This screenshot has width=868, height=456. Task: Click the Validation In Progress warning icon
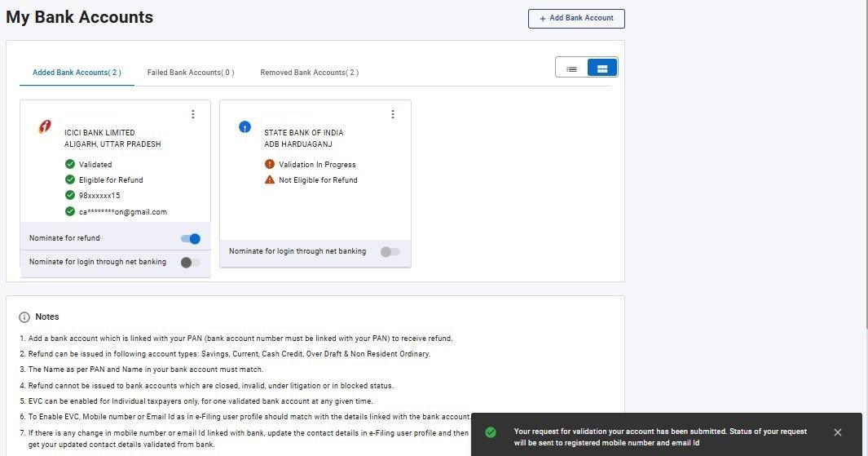pyautogui.click(x=270, y=164)
